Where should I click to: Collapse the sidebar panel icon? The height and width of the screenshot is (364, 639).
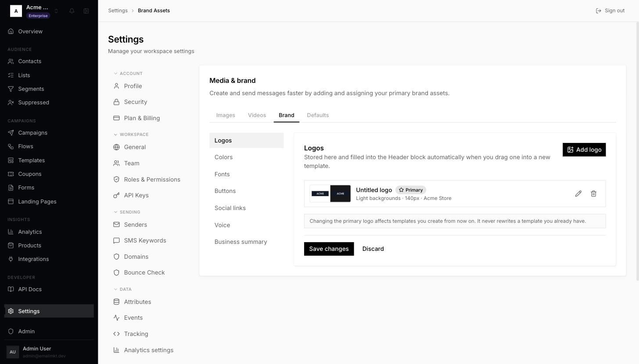(86, 11)
